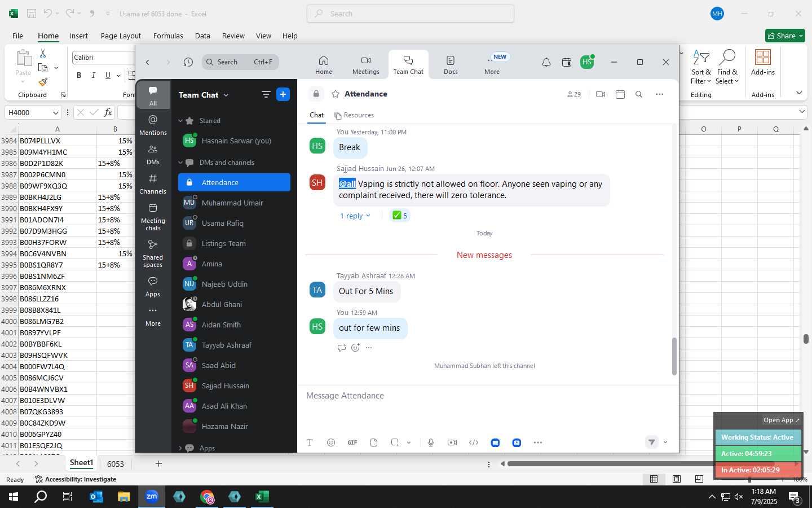Open notifications bell in Zoom

[x=546, y=62]
